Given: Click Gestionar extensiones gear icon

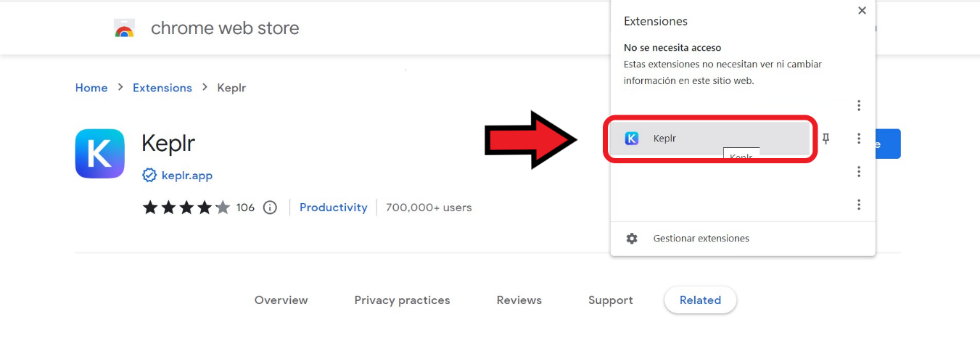Looking at the screenshot, I should [x=632, y=238].
